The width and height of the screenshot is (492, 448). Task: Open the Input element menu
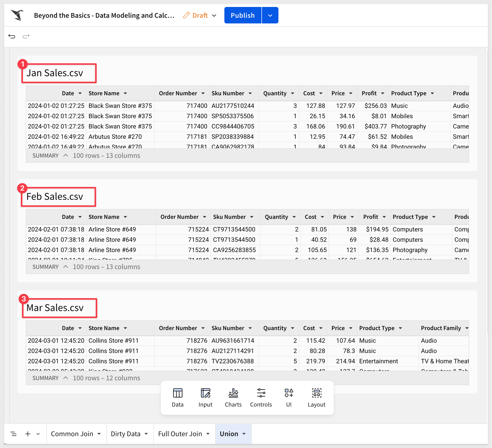(205, 398)
